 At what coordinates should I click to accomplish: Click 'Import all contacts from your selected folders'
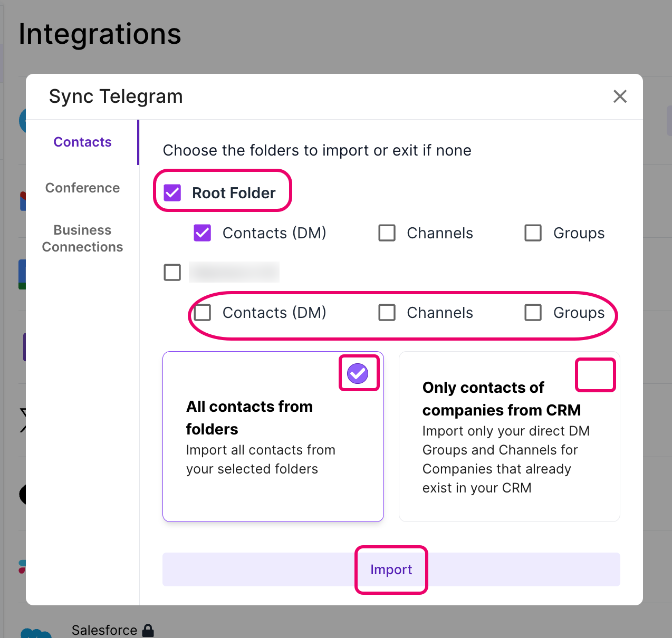pos(261,459)
